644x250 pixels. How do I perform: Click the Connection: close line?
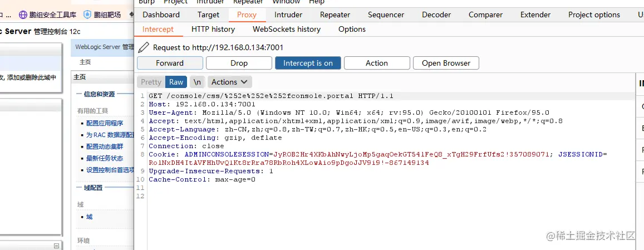(x=186, y=146)
